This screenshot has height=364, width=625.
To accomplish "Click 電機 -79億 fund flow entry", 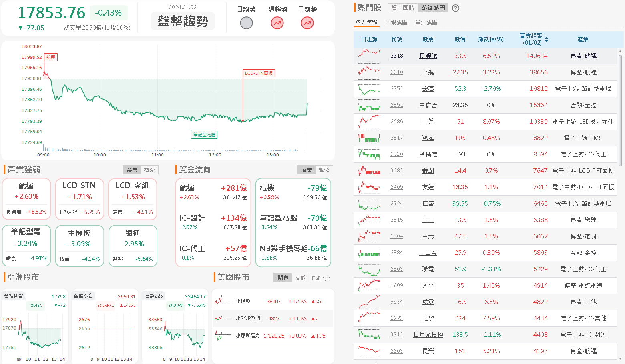I will tap(293, 192).
